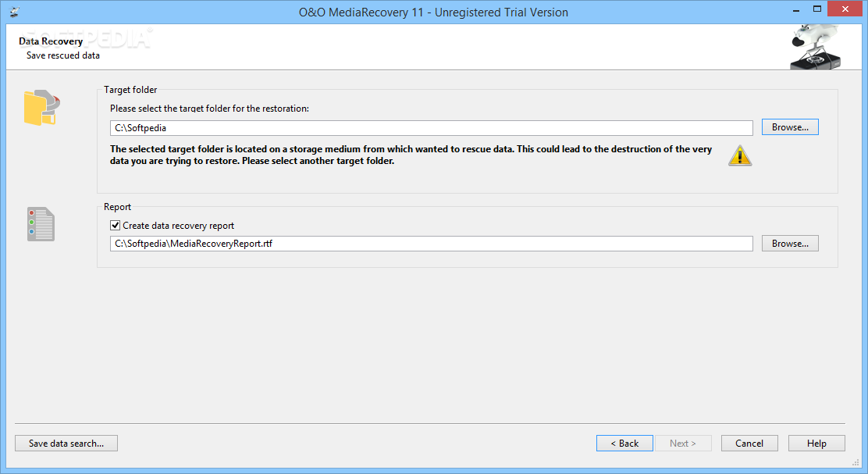Click the target folder icon
This screenshot has height=474, width=868.
click(42, 108)
